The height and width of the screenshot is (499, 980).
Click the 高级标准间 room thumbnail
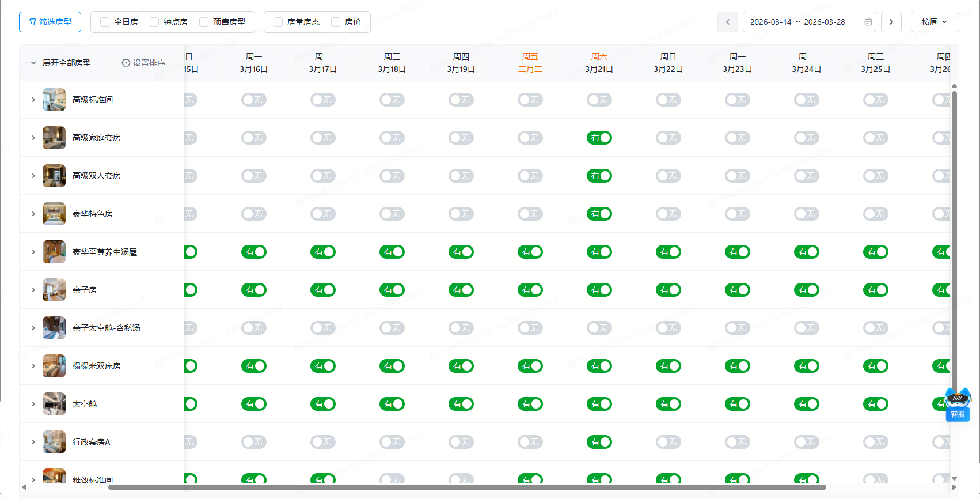54,100
